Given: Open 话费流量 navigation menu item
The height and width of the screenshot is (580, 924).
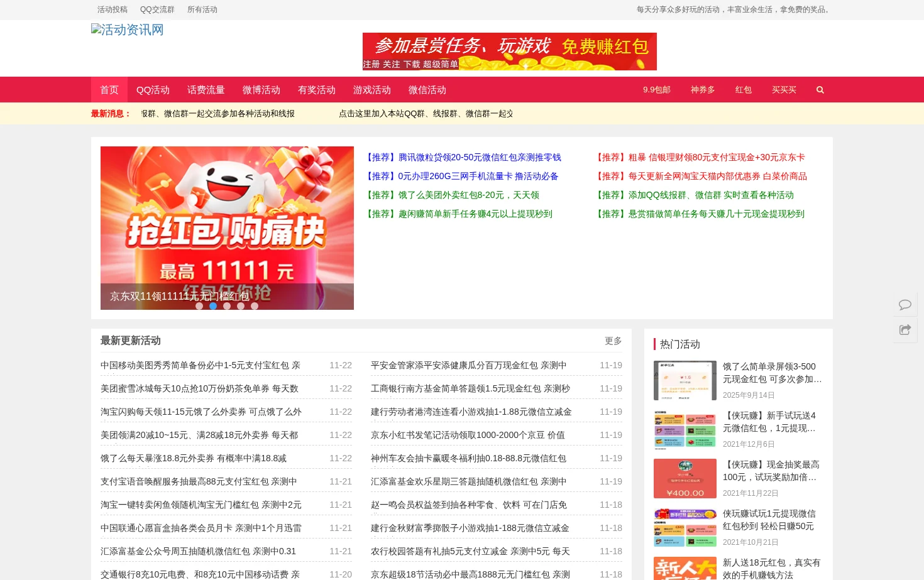Looking at the screenshot, I should (x=206, y=90).
